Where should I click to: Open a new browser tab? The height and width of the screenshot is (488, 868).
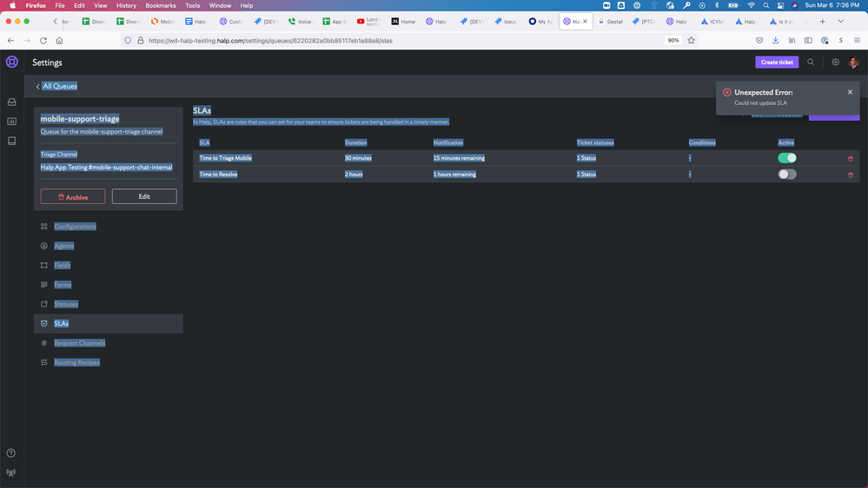pos(823,22)
